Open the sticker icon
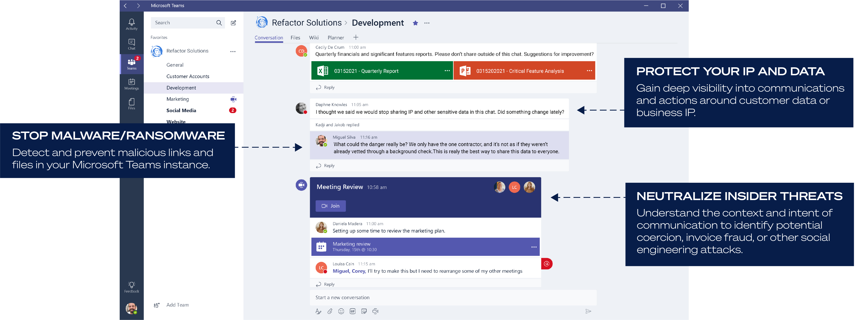Image resolution: width=868 pixels, height=320 pixels. tap(364, 311)
